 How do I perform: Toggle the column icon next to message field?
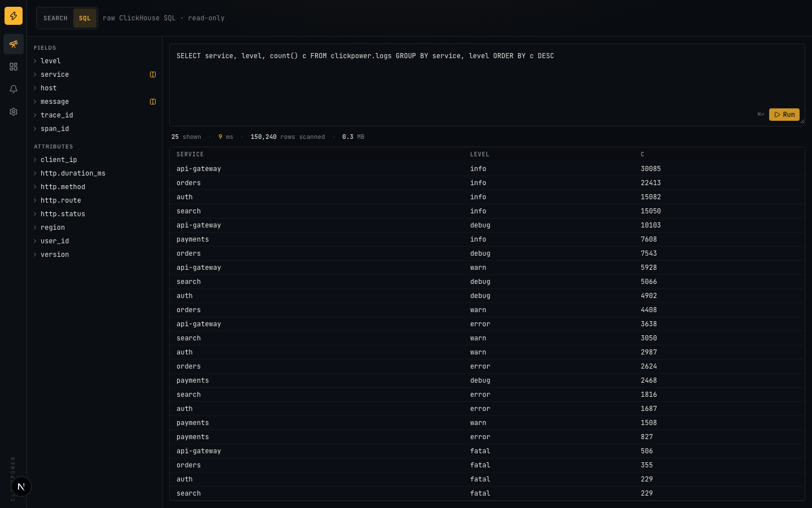point(153,102)
